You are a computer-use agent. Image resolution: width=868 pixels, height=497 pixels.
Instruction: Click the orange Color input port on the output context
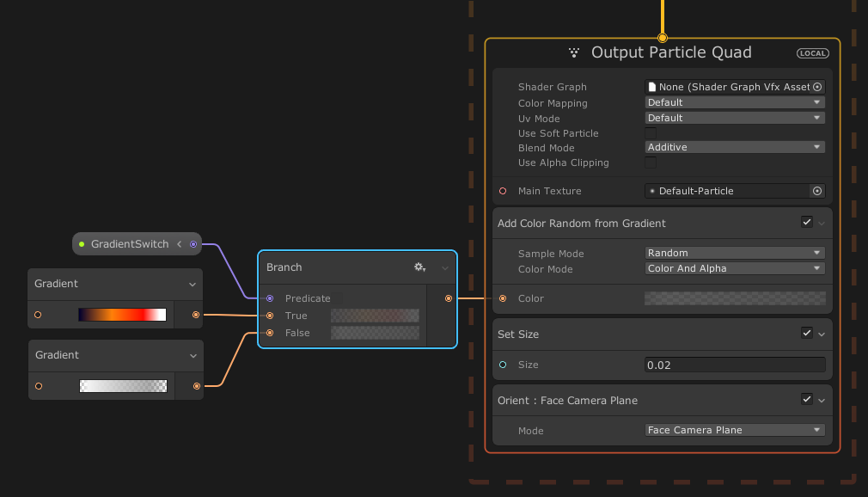[502, 298]
